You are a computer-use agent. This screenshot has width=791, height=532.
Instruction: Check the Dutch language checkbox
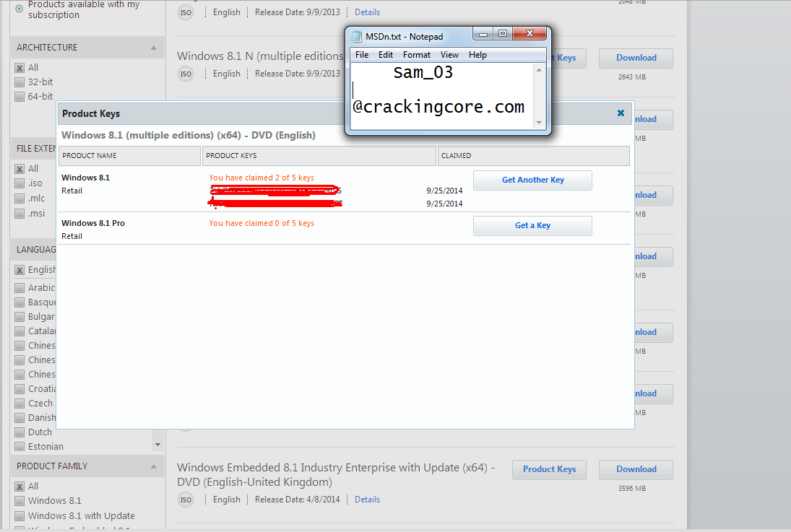click(x=20, y=432)
